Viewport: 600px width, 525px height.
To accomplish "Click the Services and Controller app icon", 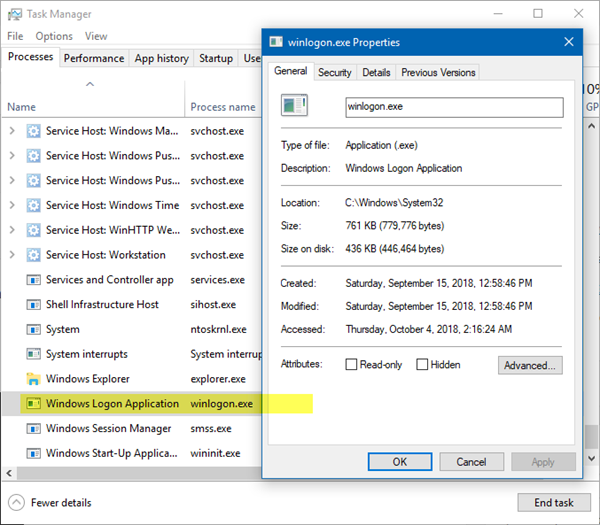I will pyautogui.click(x=34, y=280).
